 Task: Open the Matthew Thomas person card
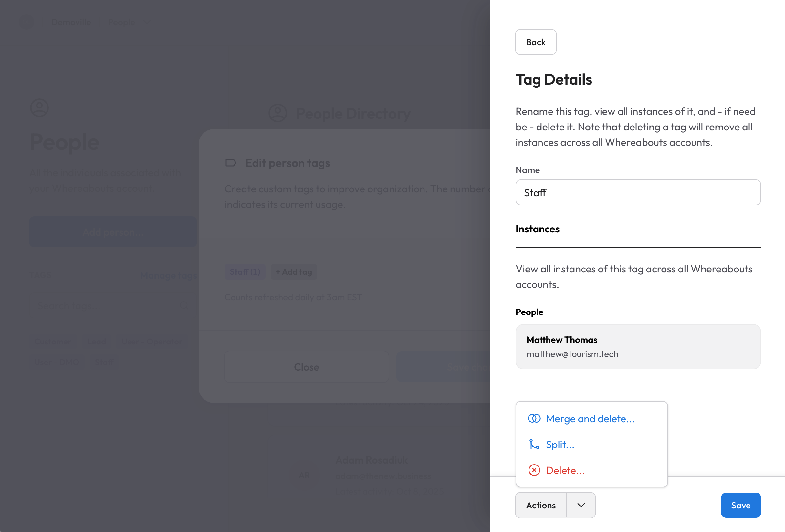pos(638,347)
